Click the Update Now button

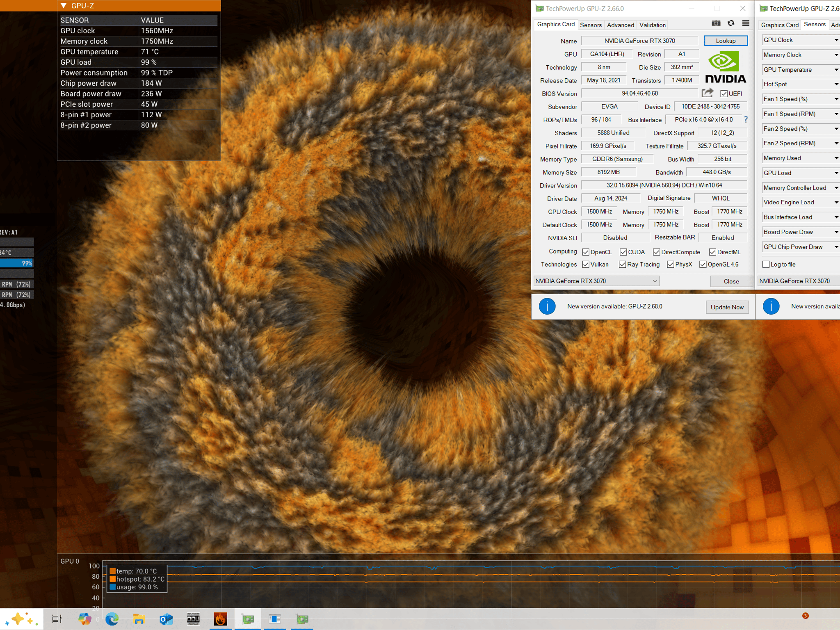click(727, 307)
